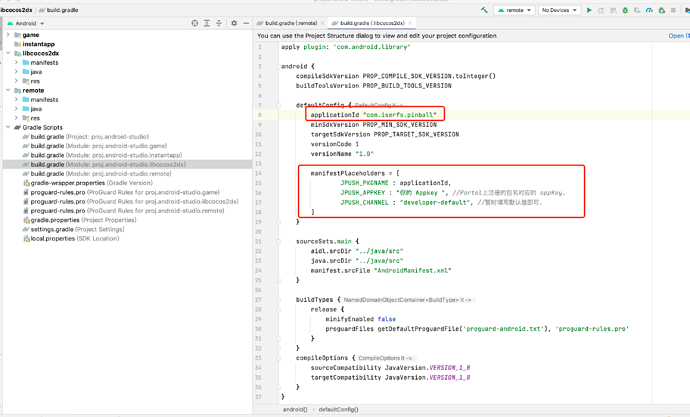Open the project panel gear settings
The width and height of the screenshot is (690, 417).
234,23
